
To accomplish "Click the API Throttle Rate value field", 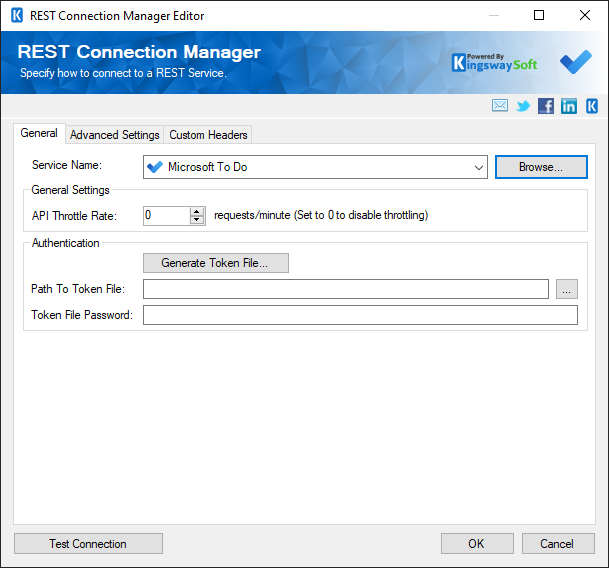I will pos(167,215).
